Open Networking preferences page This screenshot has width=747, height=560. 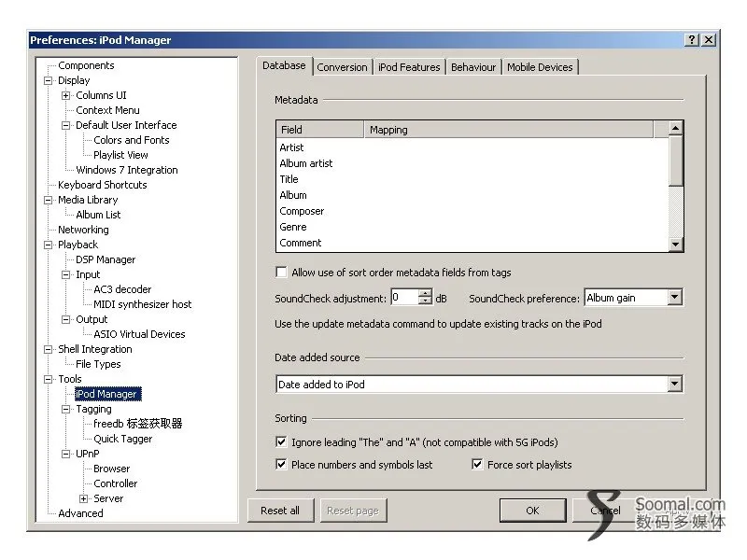[x=83, y=230]
